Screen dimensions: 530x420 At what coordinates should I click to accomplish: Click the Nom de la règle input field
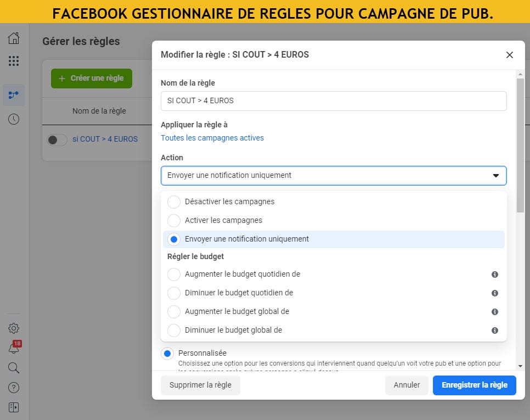pyautogui.click(x=334, y=101)
